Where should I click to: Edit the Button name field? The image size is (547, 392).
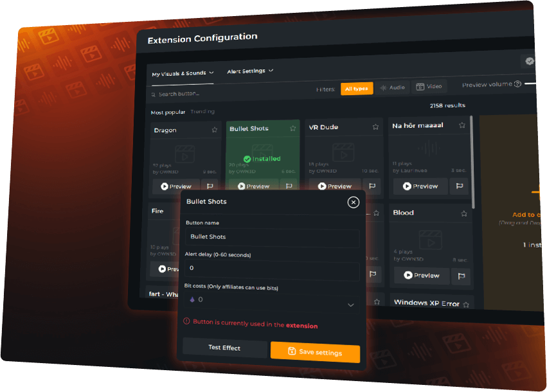(x=272, y=238)
